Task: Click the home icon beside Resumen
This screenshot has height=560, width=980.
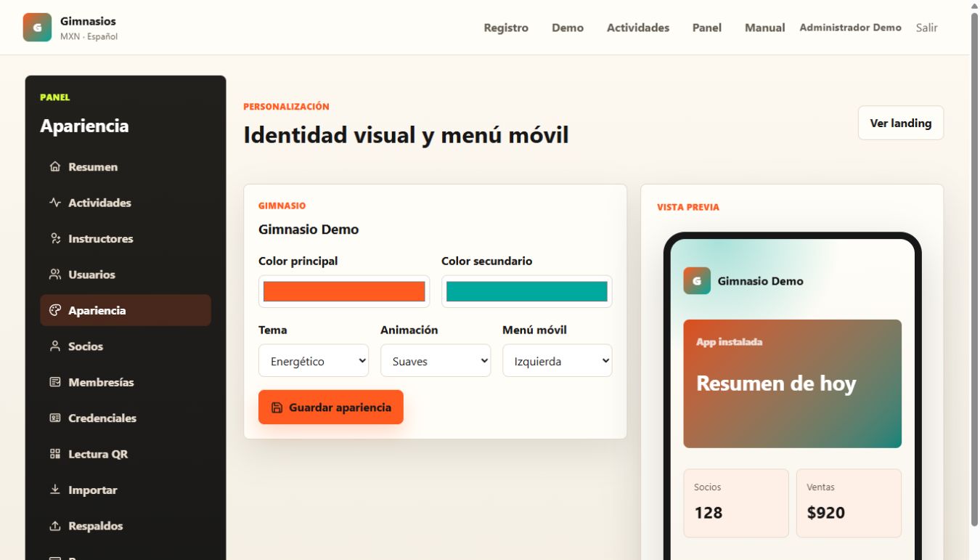Action: pos(55,167)
